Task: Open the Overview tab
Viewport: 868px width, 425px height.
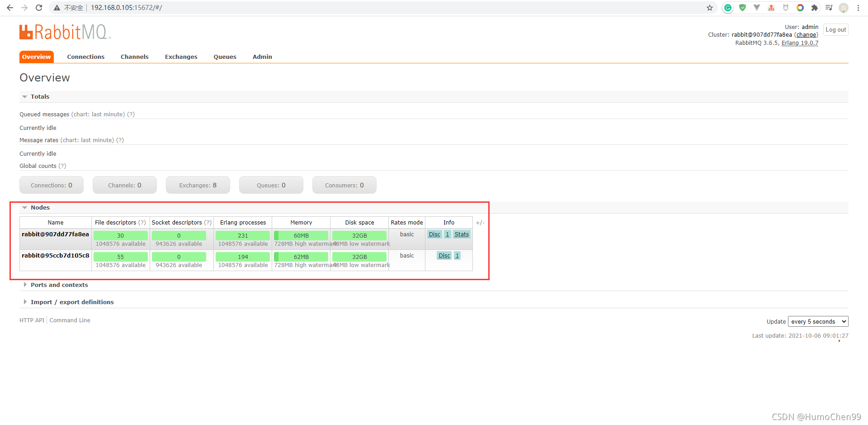Action: click(x=37, y=57)
